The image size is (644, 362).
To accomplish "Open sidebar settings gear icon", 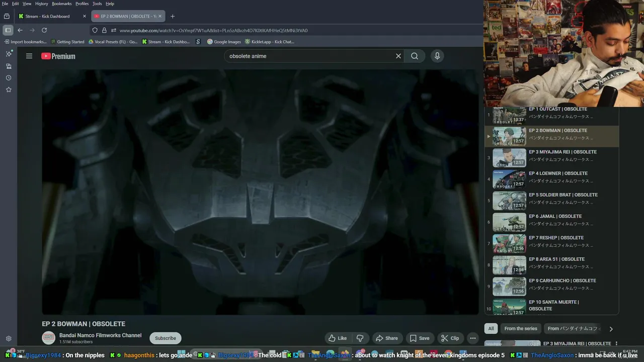I will click(x=9, y=339).
